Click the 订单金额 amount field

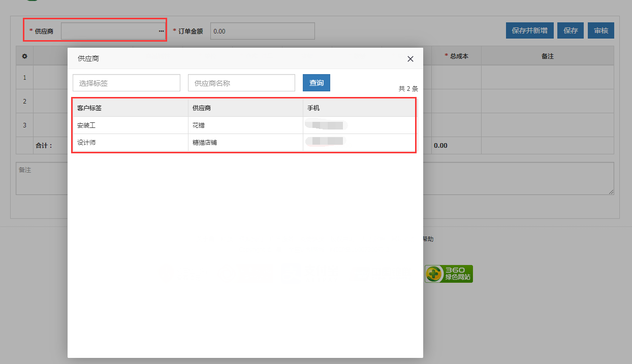tap(263, 31)
